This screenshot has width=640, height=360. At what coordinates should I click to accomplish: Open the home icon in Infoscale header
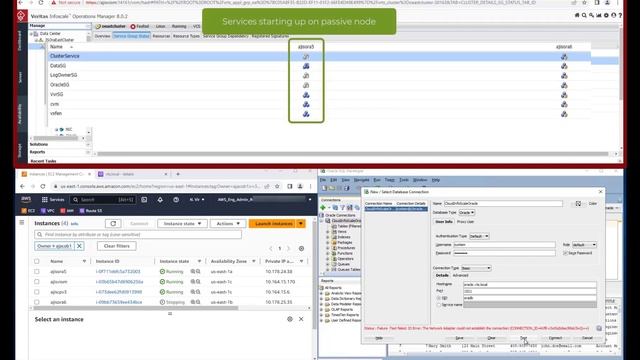(x=577, y=15)
